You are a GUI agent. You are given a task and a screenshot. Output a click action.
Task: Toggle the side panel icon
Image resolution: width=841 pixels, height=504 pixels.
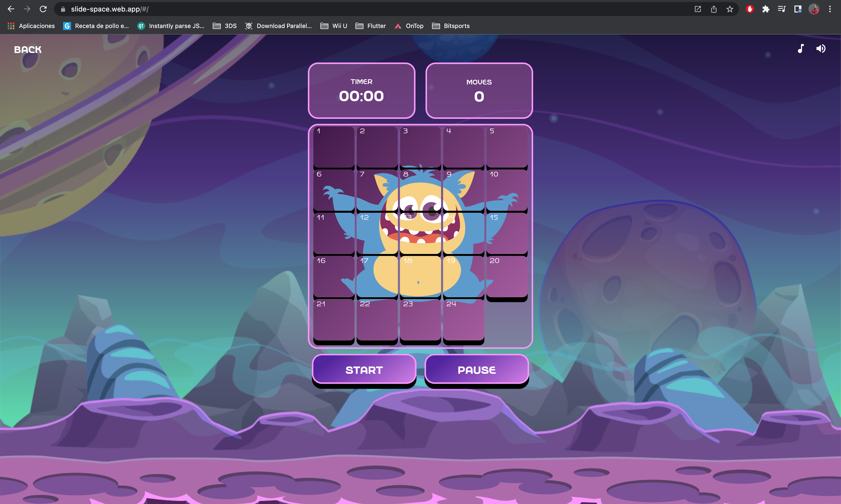point(797,9)
